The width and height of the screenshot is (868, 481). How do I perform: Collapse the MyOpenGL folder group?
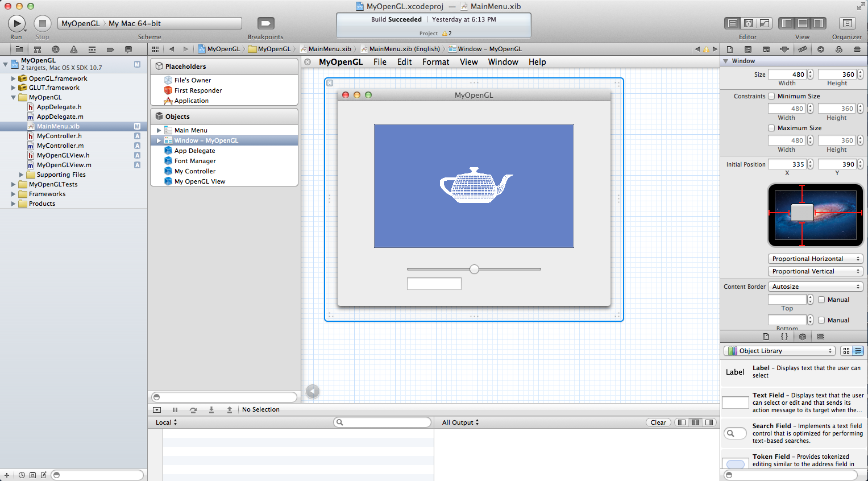coord(13,97)
